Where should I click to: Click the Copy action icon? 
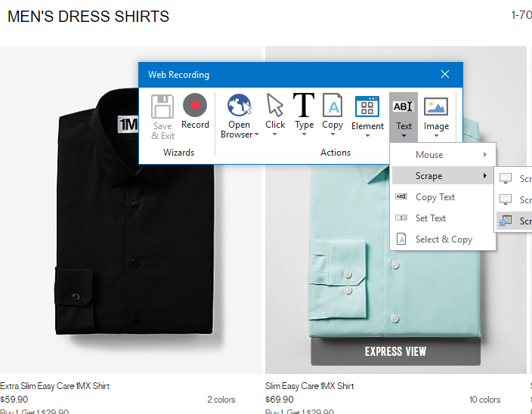coord(332,105)
